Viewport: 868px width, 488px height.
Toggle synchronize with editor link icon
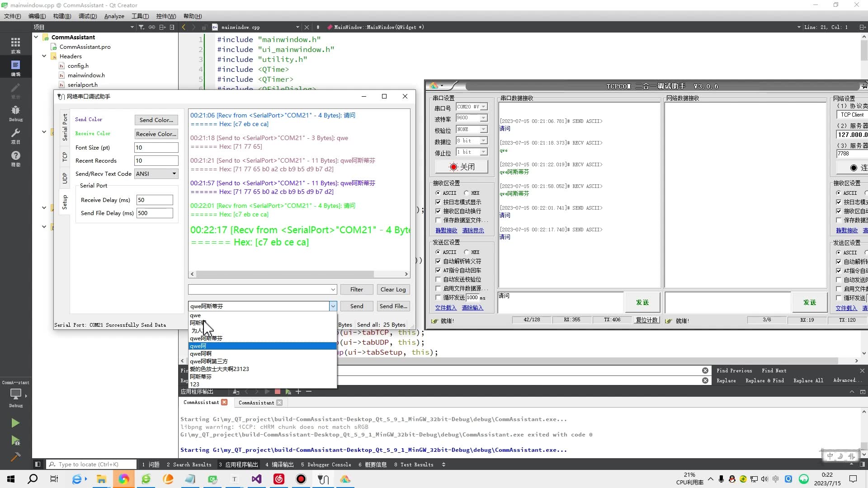point(152,27)
